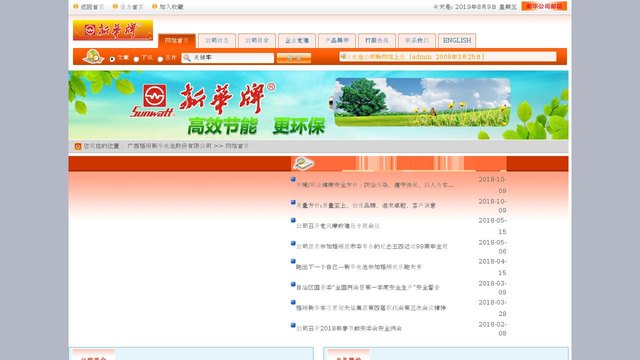Click the date 2018-04-15 in the news list
The image size is (640, 360).
tap(492, 267)
